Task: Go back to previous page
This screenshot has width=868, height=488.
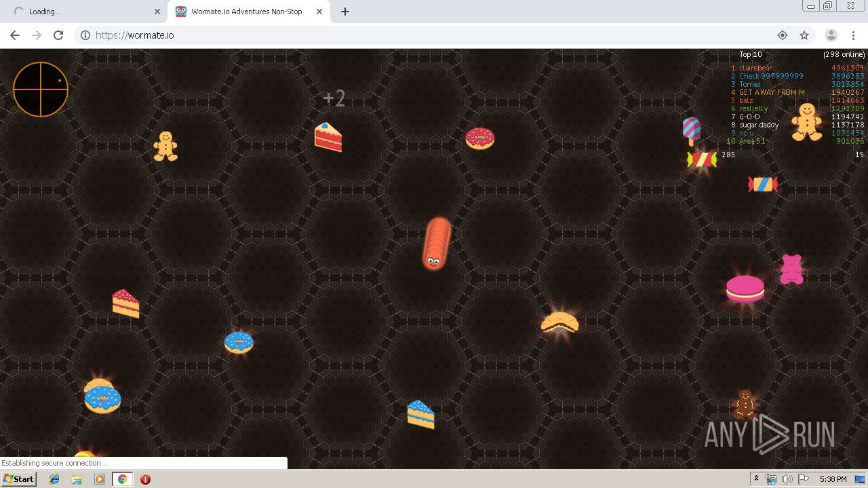Action: point(15,35)
